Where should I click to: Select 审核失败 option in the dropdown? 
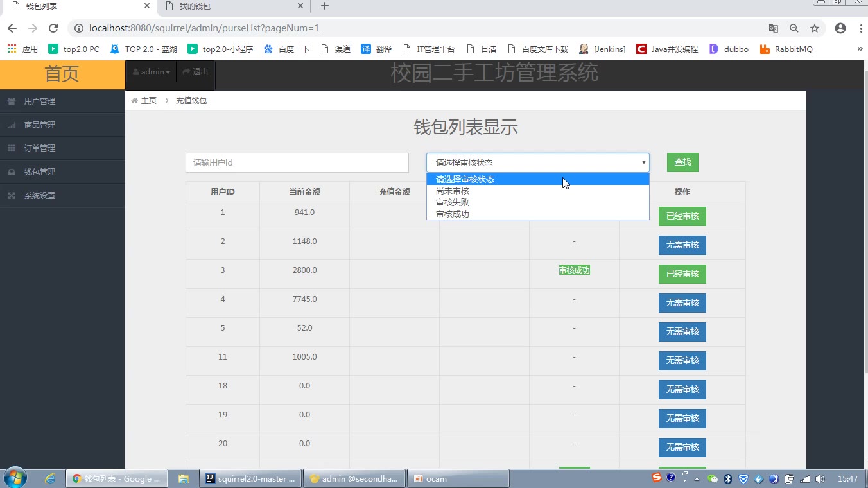click(x=453, y=202)
